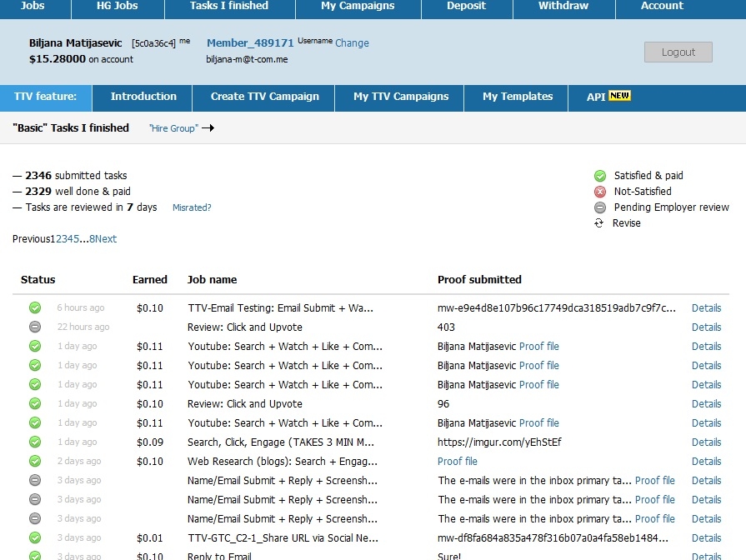Go to My Templates tab
The width and height of the screenshot is (746, 560).
[x=517, y=97]
